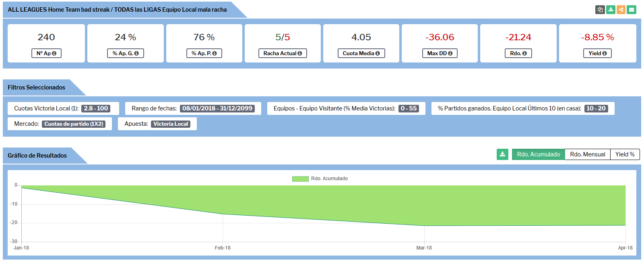Open info icon on % Ap. P. label
Image resolution: width=644 pixels, height=264 pixels.
coord(215,53)
